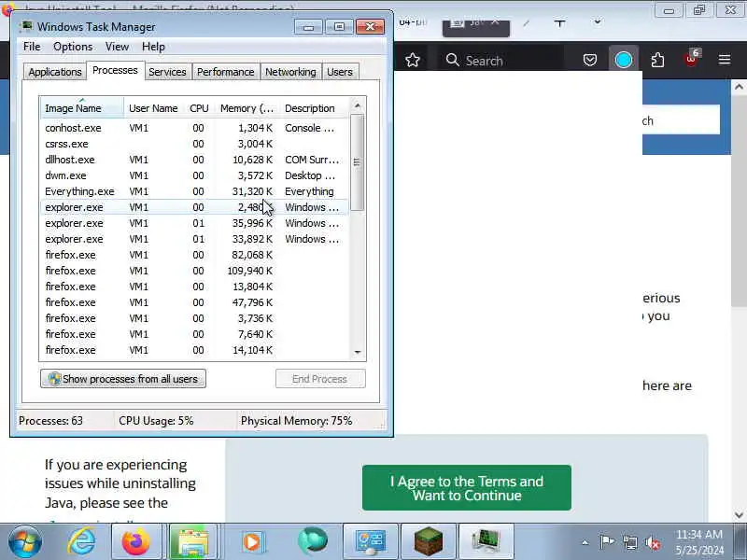Open the Task Manager Help menu

(x=153, y=47)
